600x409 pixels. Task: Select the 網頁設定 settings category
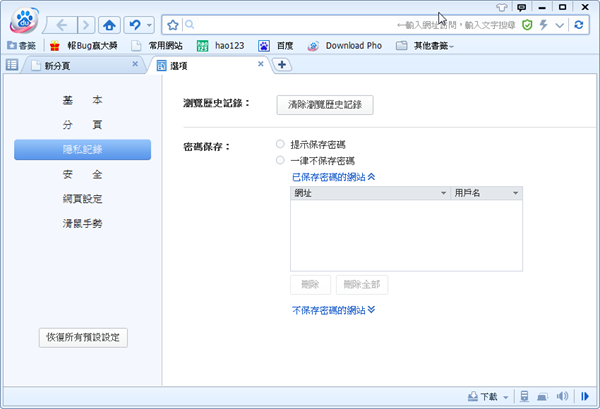pos(83,199)
